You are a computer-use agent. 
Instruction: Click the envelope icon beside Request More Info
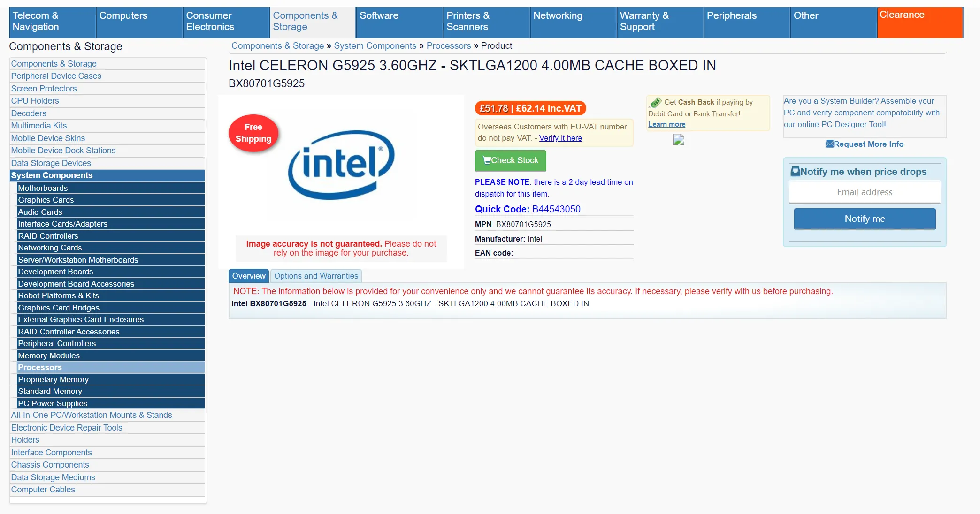tap(829, 144)
